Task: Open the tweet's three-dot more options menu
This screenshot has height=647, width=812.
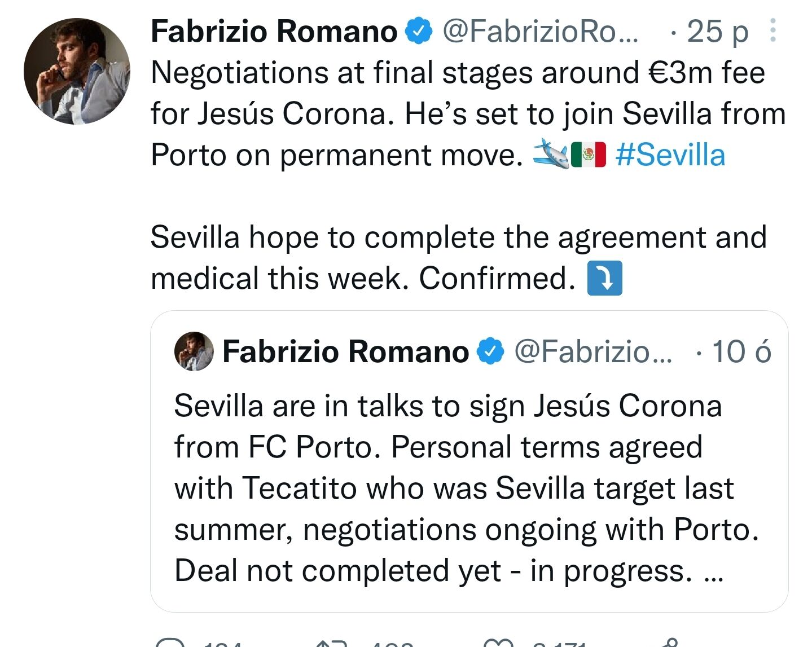Action: tap(773, 30)
